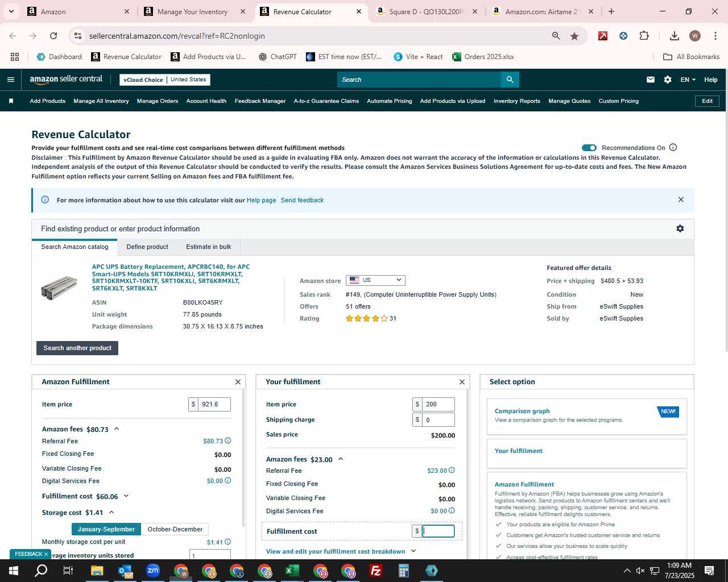
Task: Open the APC UPS Battery Replacement product link
Action: tap(171, 277)
